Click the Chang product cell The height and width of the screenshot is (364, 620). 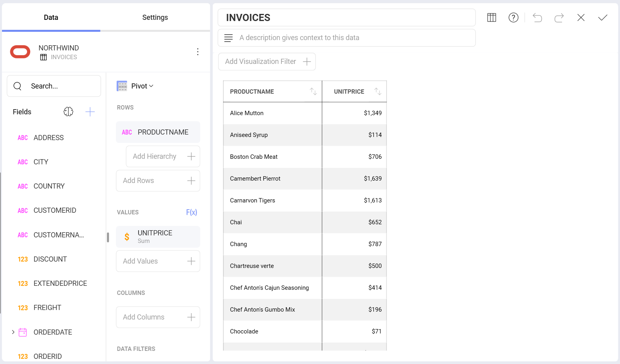(273, 244)
